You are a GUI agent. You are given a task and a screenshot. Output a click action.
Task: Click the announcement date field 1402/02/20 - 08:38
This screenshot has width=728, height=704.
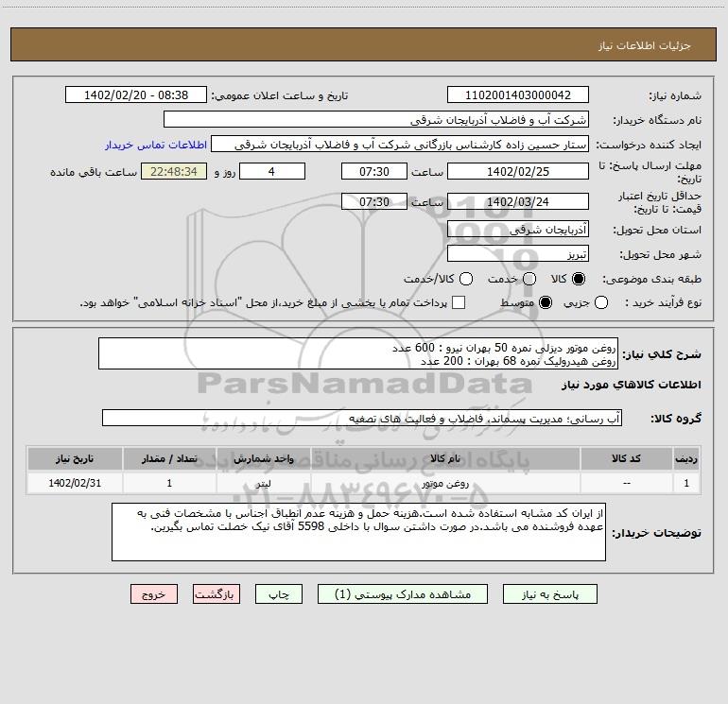[x=136, y=95]
